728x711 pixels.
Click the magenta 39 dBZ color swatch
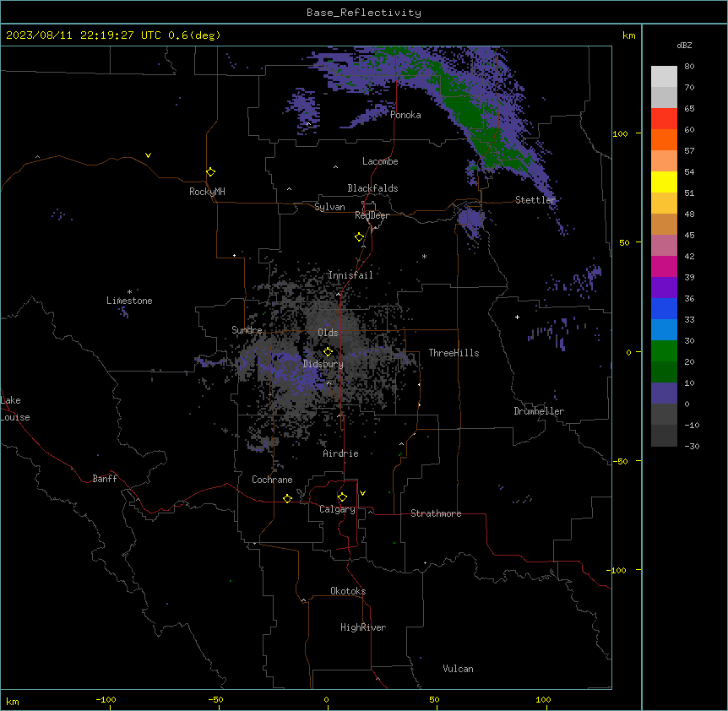[x=664, y=266]
